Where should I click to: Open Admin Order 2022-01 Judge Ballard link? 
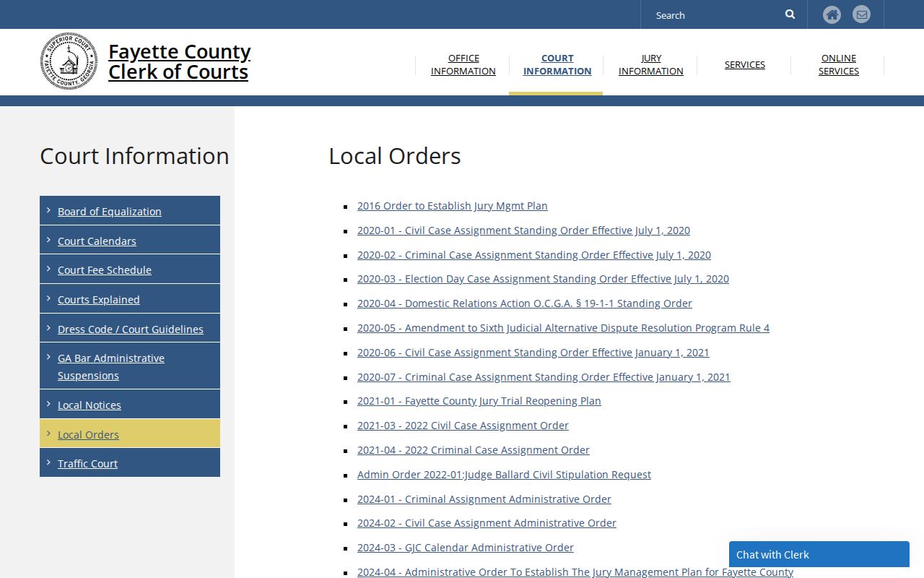pos(504,475)
